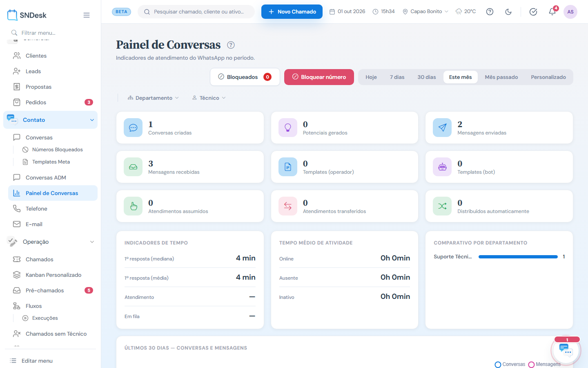Screen dimensions: 588x368
Task: Click the Atendimentos assumidos hand icon
Action: pos(133,206)
